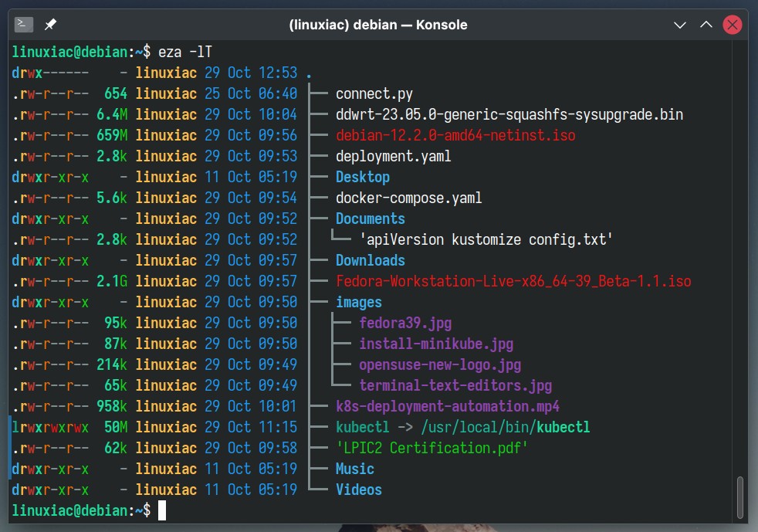The image size is (758, 532).
Task: Click the 50M size of kubectl
Action: [116, 427]
